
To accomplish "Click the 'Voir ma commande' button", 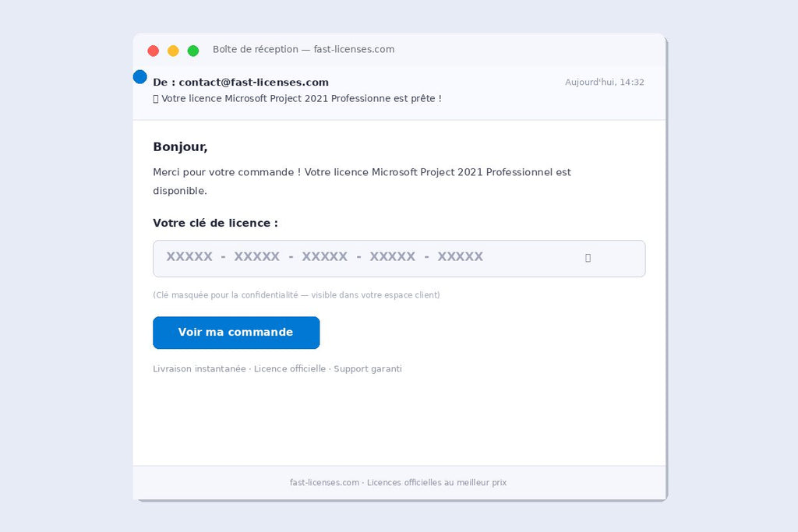I will coord(236,333).
